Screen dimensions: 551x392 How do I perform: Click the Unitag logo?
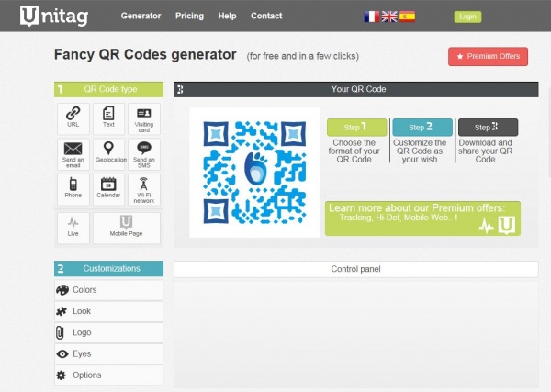(54, 17)
